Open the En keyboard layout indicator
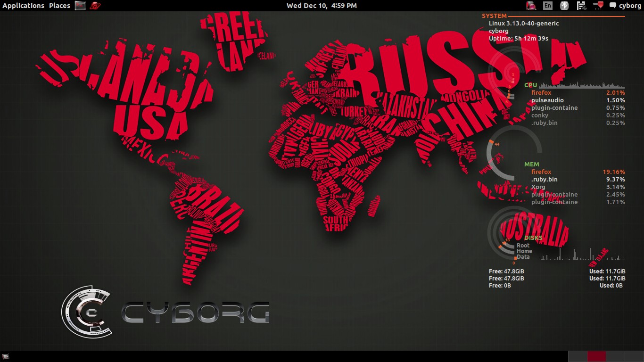The height and width of the screenshot is (362, 644). tap(547, 6)
